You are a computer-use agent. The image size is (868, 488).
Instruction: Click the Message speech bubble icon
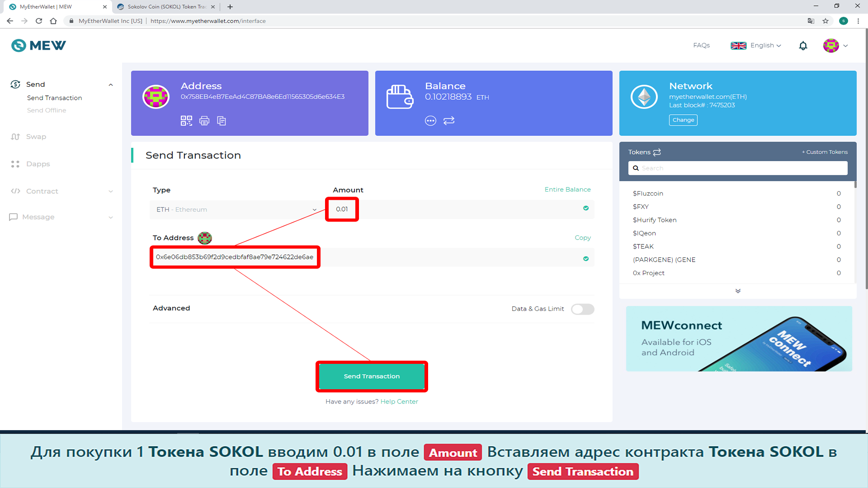point(14,217)
